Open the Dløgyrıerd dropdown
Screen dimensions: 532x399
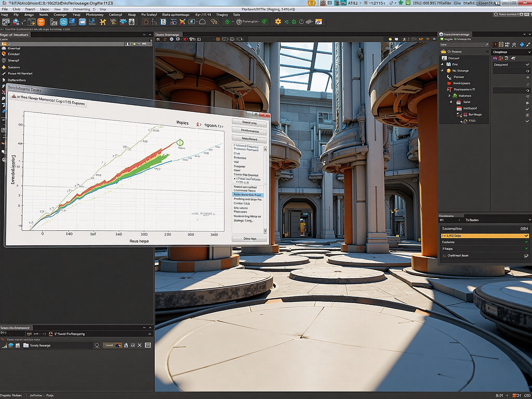click(511, 64)
